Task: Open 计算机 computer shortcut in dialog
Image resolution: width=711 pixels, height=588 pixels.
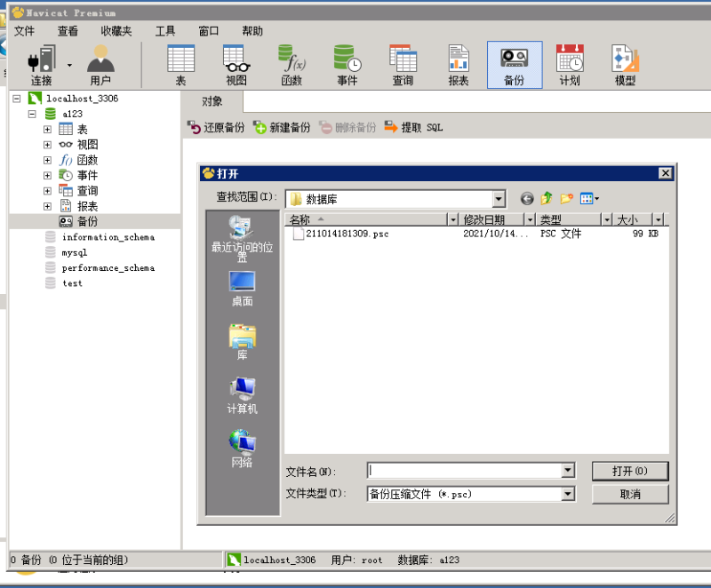Action: pos(242,395)
